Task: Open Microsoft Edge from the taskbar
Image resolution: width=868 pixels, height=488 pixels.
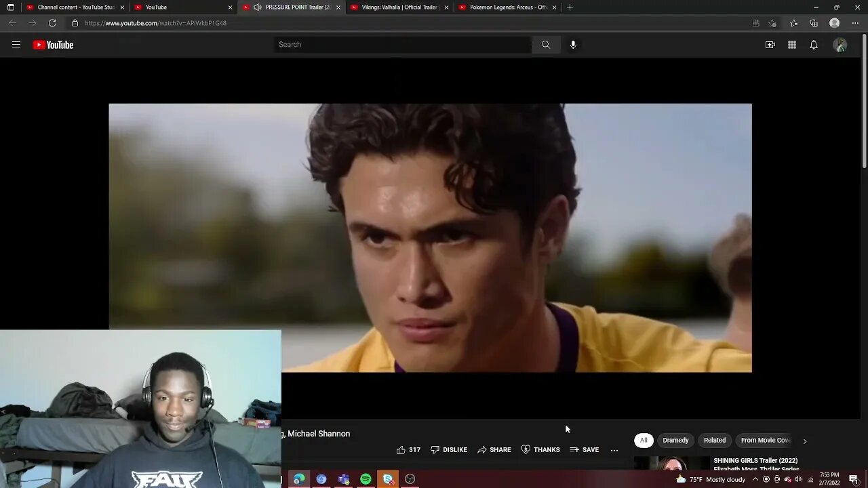Action: pos(299,479)
